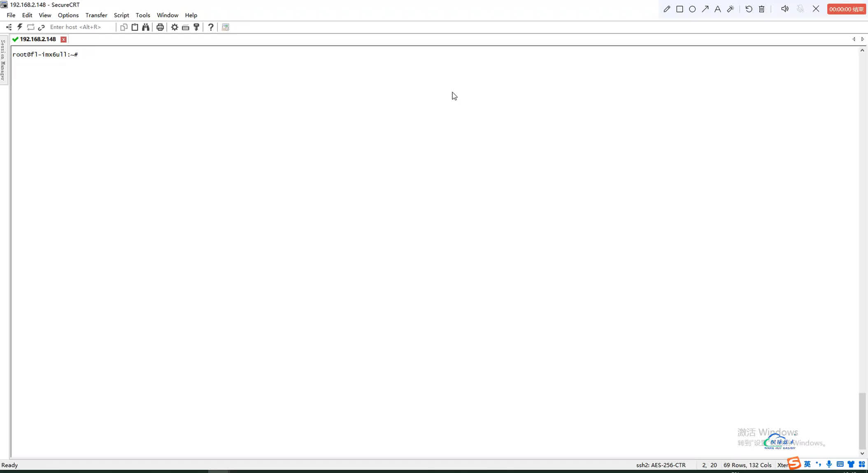Click the Keymap Editor keyboard icon
Screen dimensions: 868x473
(x=186, y=27)
